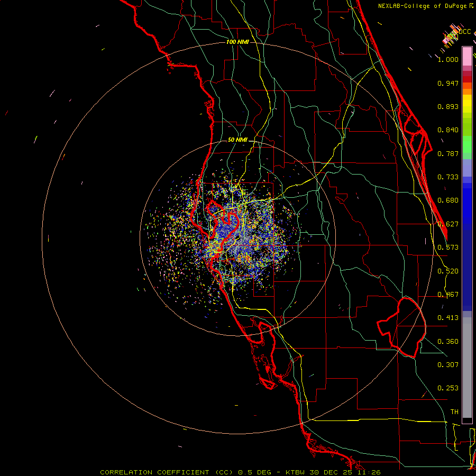
Task: Pick the pink color band beside 1.000
Action: click(467, 56)
